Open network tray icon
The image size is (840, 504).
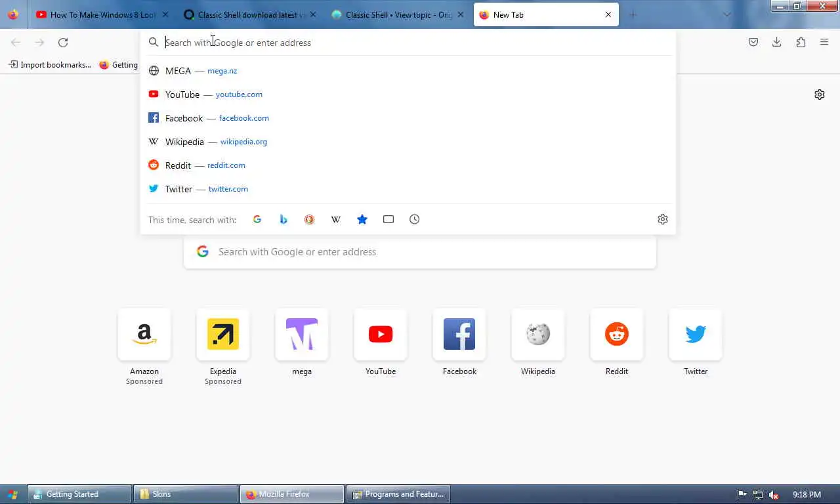[758, 495]
